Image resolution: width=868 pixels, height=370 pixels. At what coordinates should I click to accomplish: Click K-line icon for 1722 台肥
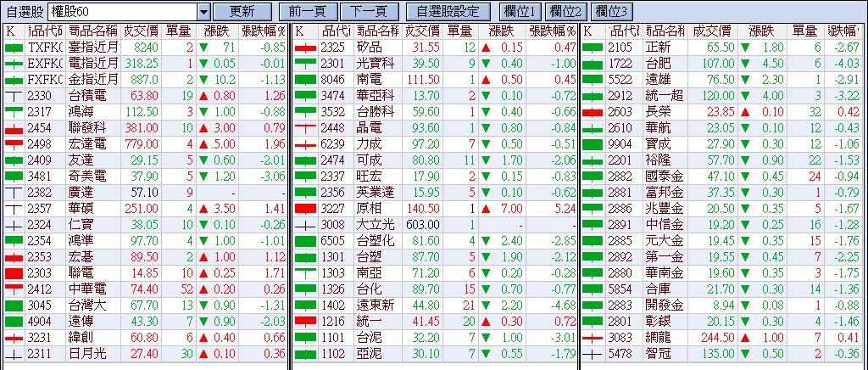pyautogui.click(x=593, y=64)
